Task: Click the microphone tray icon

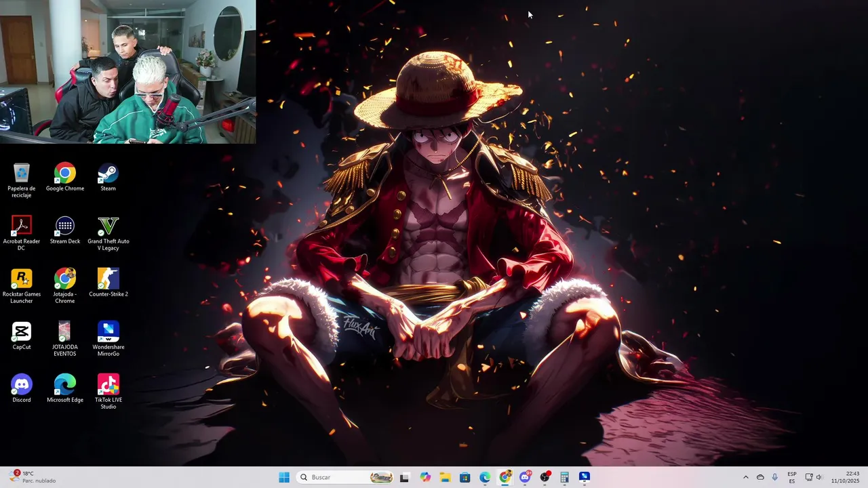Action: [x=774, y=477]
